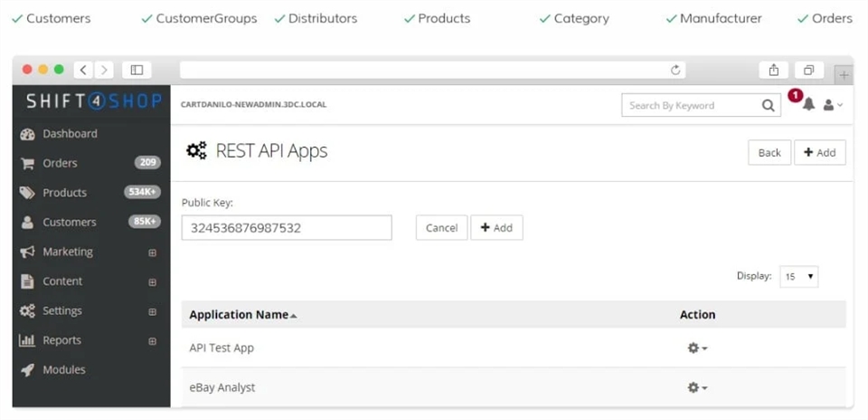The height and width of the screenshot is (420, 868).
Task: Open Dashboard in the sidebar
Action: click(x=70, y=134)
